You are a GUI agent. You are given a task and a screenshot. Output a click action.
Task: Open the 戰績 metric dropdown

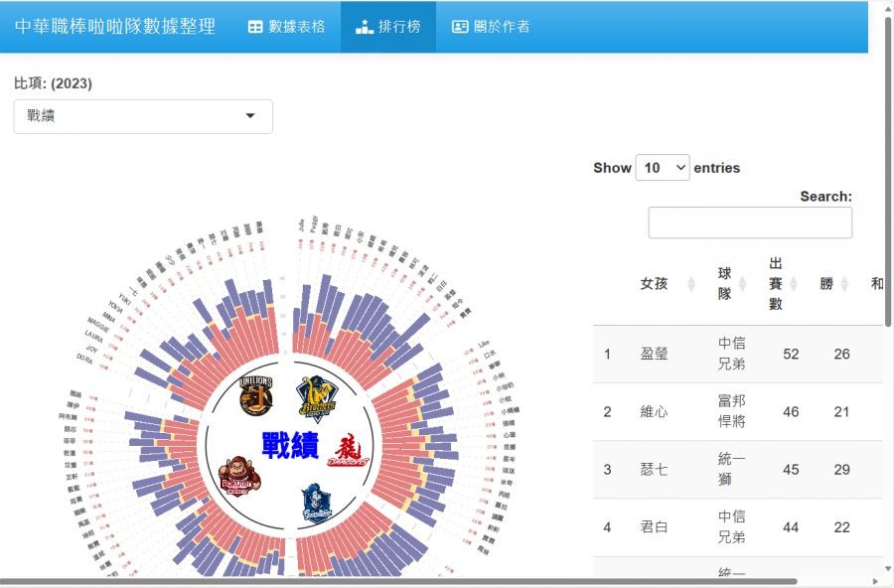(143, 116)
